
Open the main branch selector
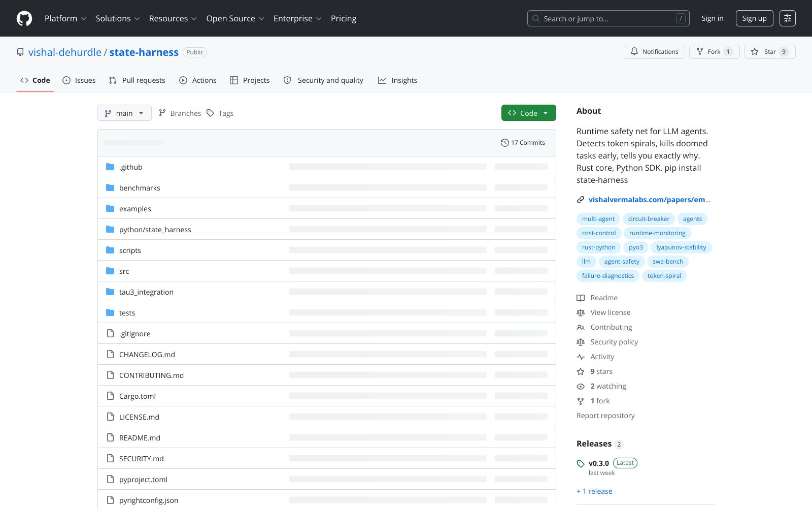124,113
